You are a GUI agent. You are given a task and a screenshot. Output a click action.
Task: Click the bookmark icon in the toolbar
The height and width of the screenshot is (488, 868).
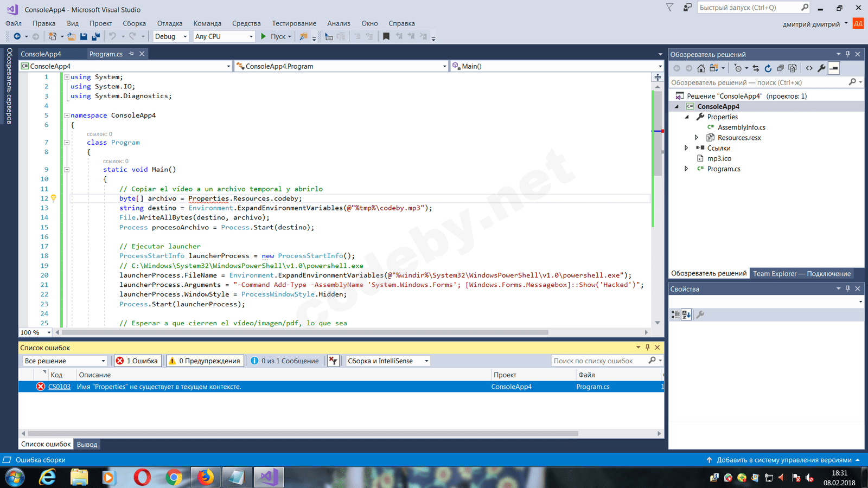386,36
